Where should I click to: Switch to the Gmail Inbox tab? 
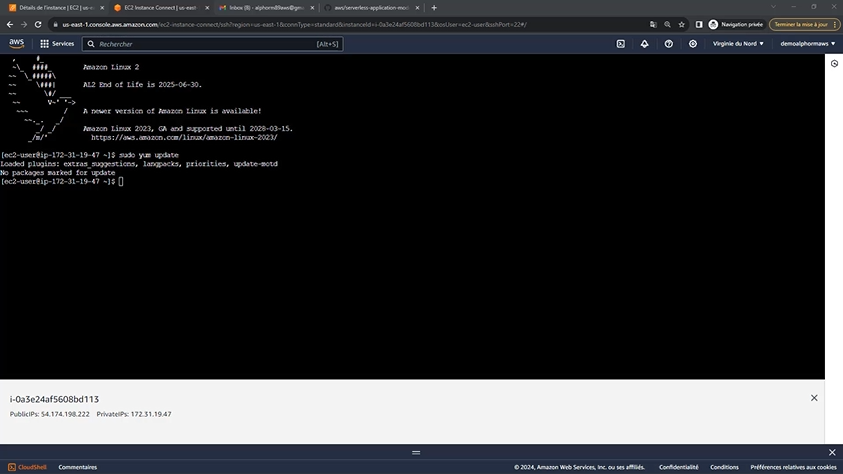click(x=260, y=7)
